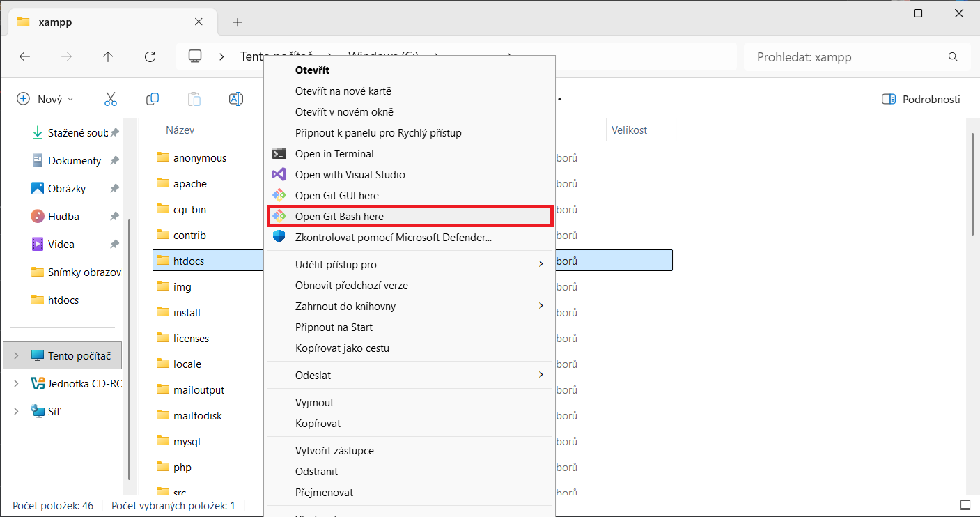Open the Nový dropdown menu
The image size is (980, 517).
click(x=45, y=99)
